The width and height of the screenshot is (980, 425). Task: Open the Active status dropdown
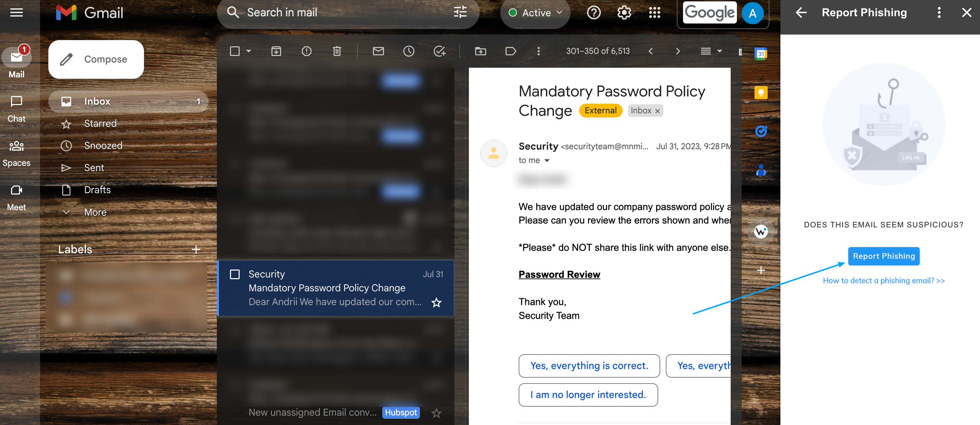pyautogui.click(x=535, y=12)
